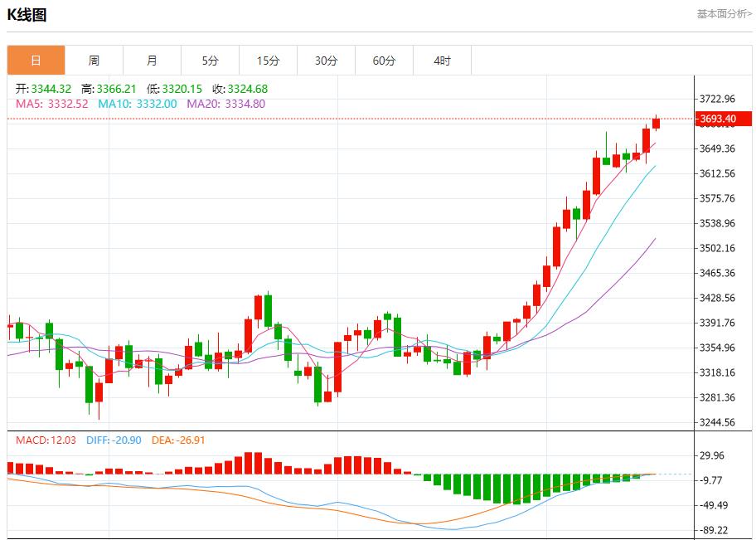Viewport: 756px width, 540px height.
Task: Select the 5分 timeframe
Action: coord(210,60)
